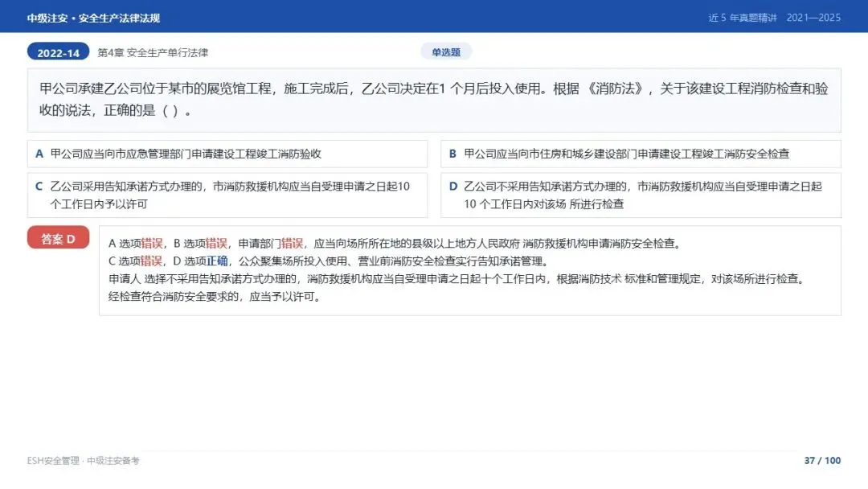Click chapter label 第4章 安全生产单行法律
This screenshot has height=489, width=868.
[x=153, y=52]
